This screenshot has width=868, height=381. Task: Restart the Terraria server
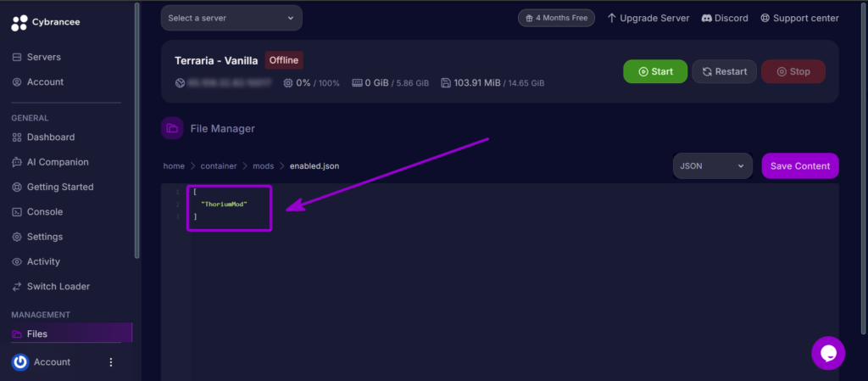click(x=724, y=71)
